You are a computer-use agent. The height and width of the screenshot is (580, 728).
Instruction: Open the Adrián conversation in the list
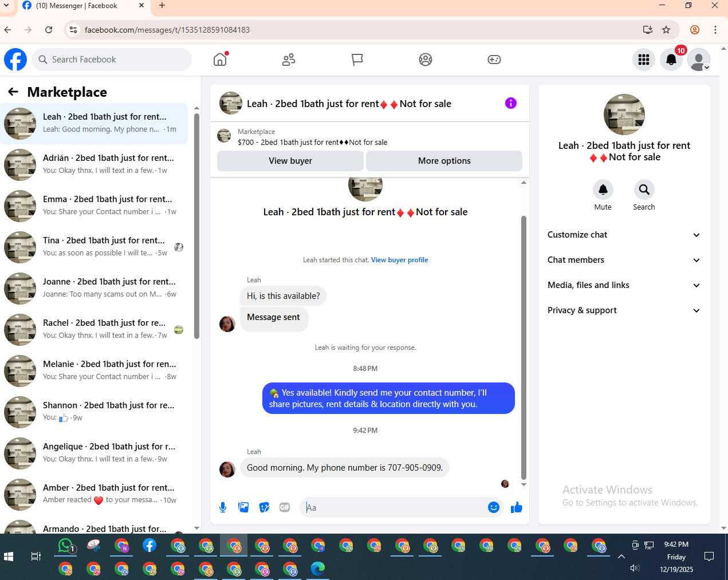pos(94,164)
